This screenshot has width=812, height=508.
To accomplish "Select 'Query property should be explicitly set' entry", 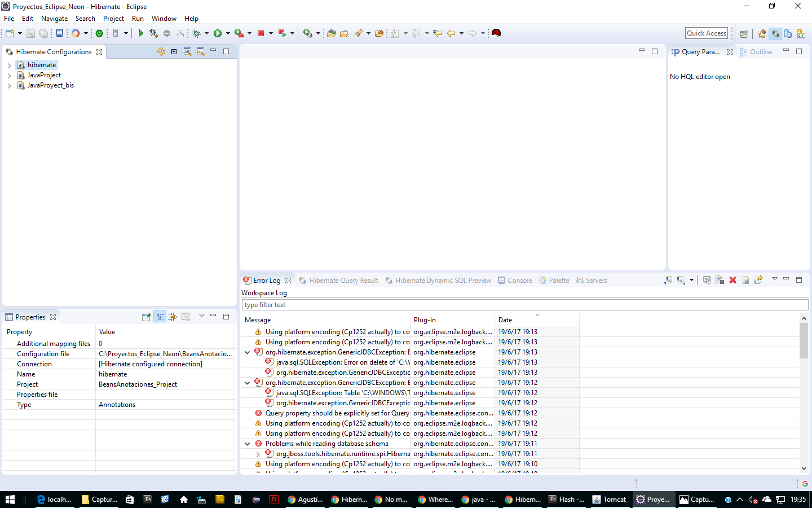I will (x=337, y=413).
